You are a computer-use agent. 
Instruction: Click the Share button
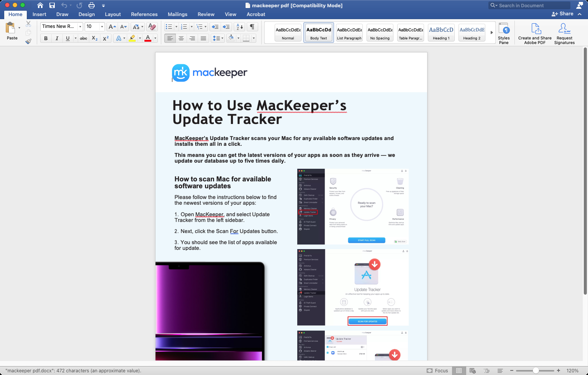click(562, 14)
